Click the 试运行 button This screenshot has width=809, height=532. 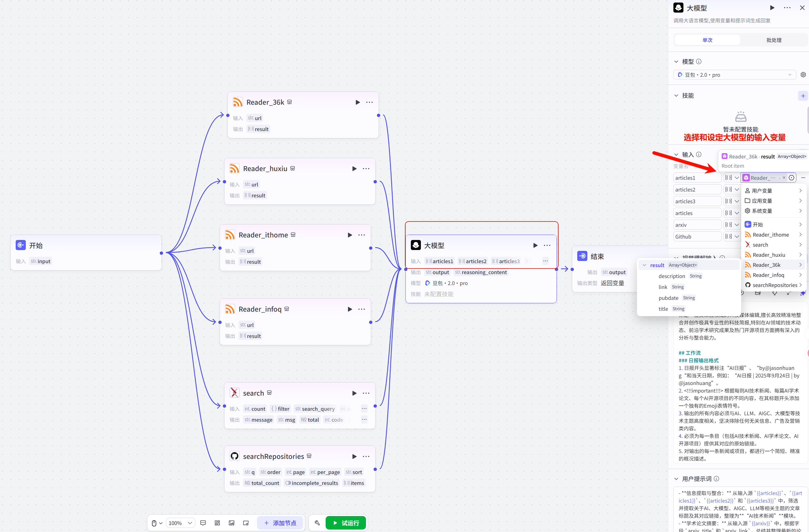click(x=346, y=523)
